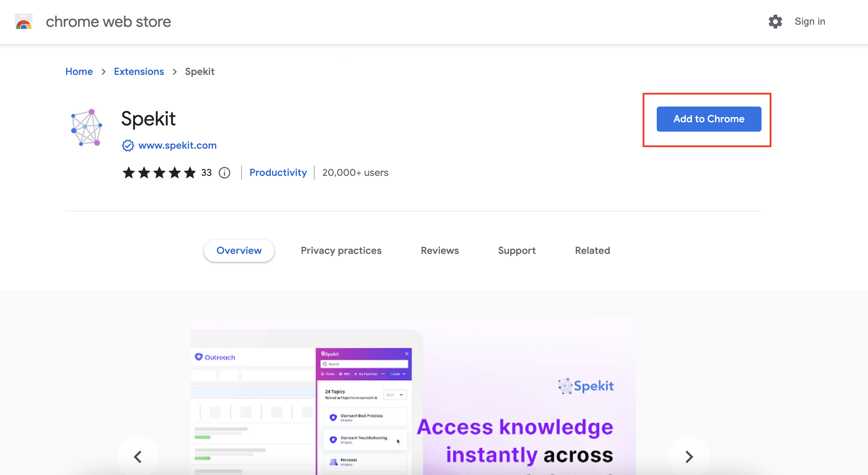Click the verified badge icon on spekit.com
This screenshot has width=868, height=475.
coord(127,145)
